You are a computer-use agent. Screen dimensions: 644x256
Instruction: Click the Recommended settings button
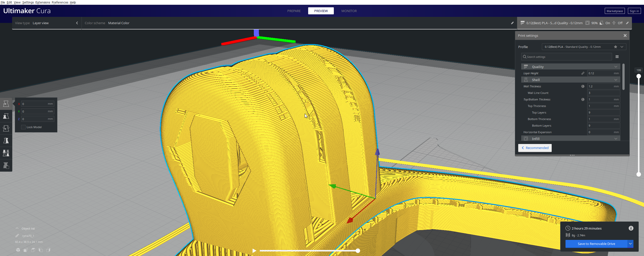[x=535, y=148]
